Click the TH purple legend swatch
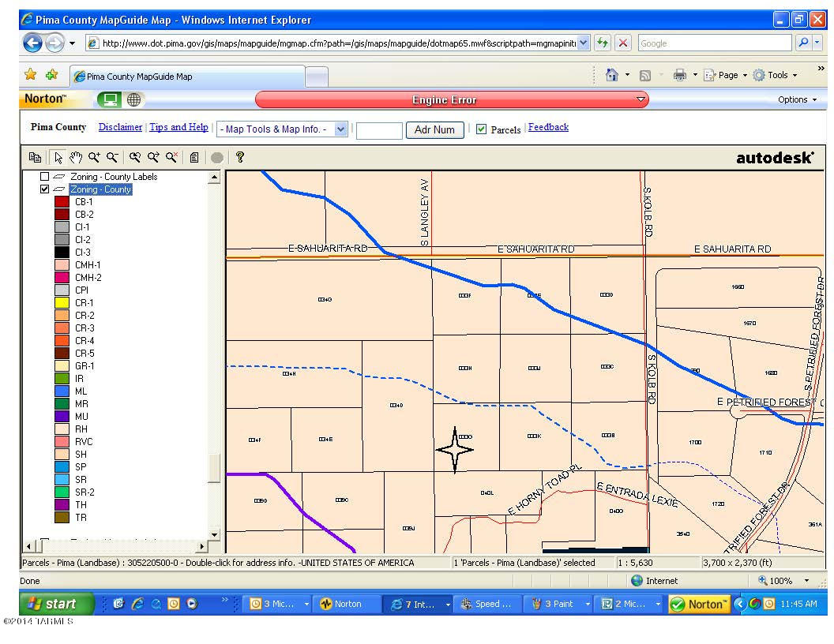The image size is (834, 644). point(62,505)
